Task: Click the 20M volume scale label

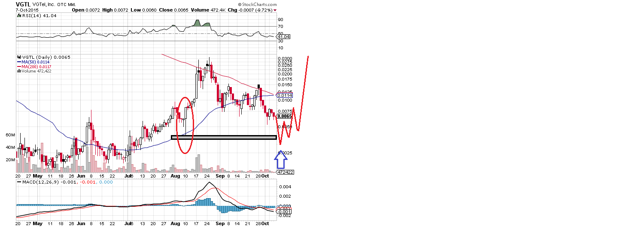Action: (x=10, y=160)
